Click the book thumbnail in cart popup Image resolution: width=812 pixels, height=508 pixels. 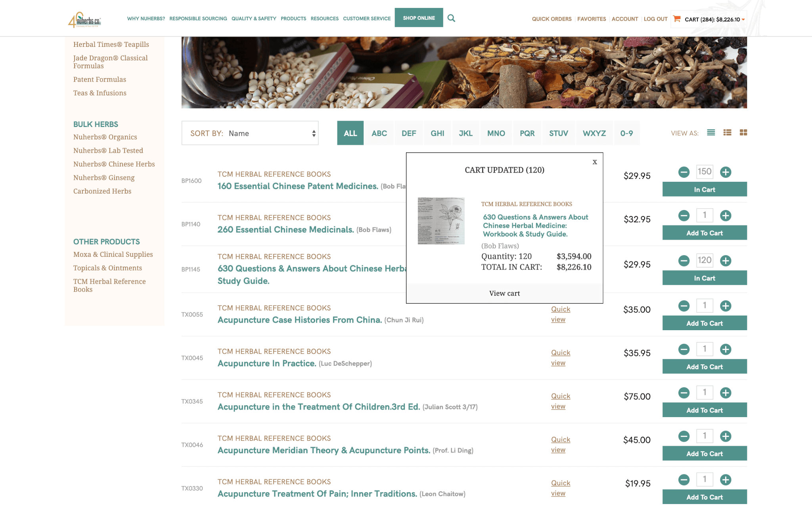[x=441, y=221]
